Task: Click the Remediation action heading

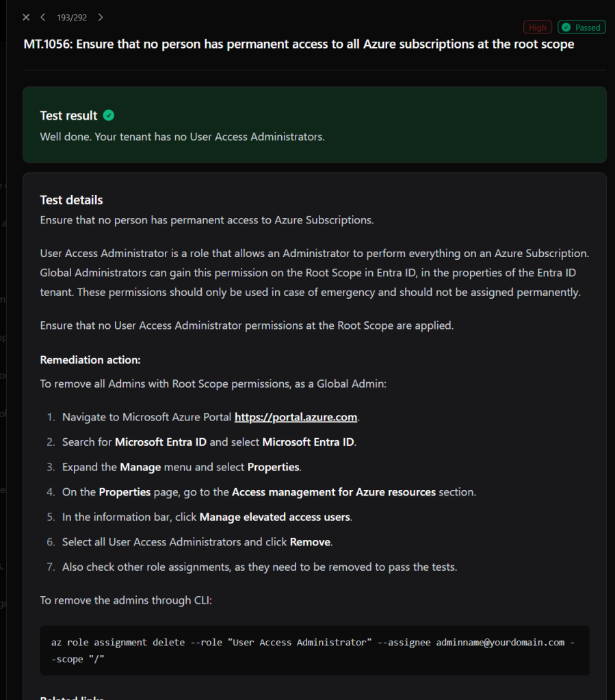Action: 90,360
